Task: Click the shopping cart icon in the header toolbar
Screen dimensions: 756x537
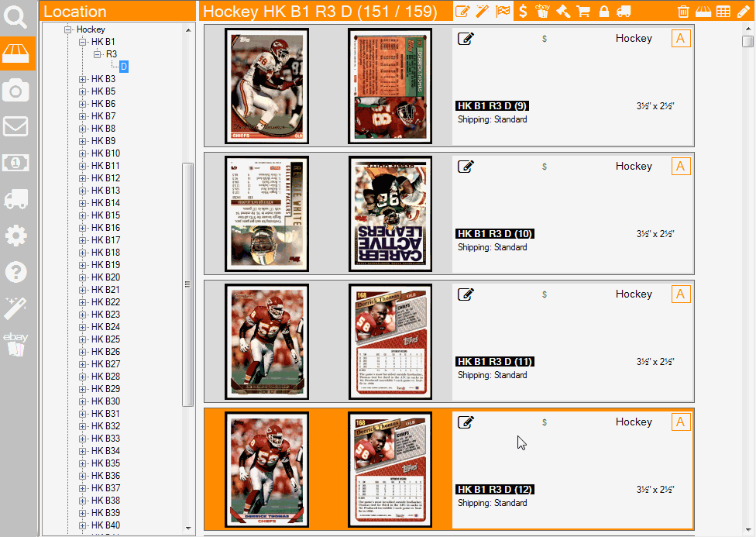Action: tap(583, 11)
